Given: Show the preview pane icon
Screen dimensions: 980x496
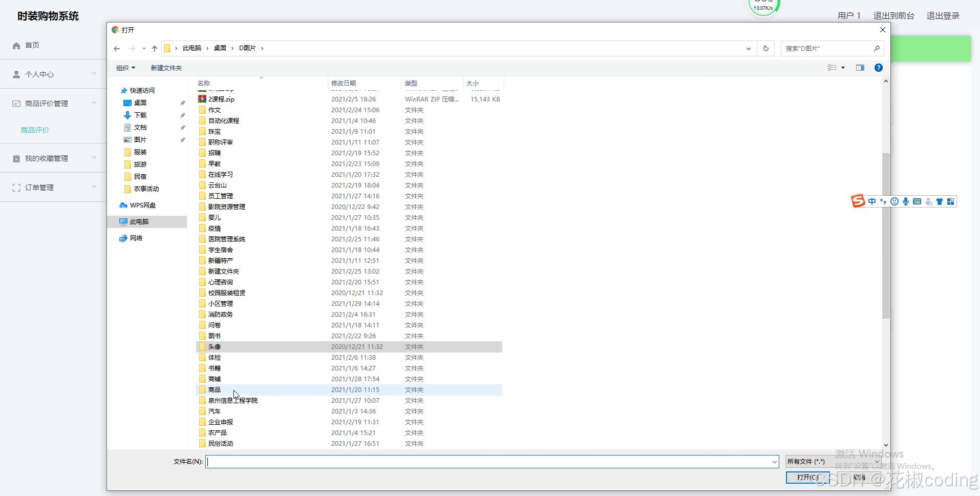Looking at the screenshot, I should [860, 68].
